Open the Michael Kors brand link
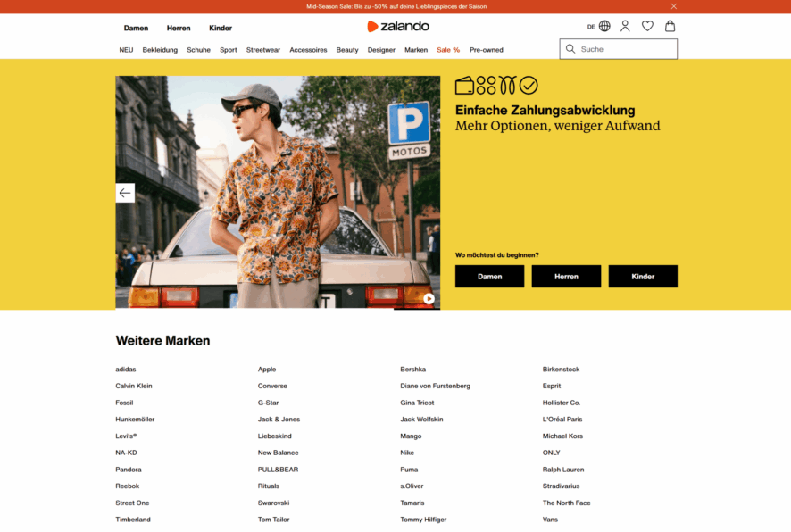 [563, 436]
